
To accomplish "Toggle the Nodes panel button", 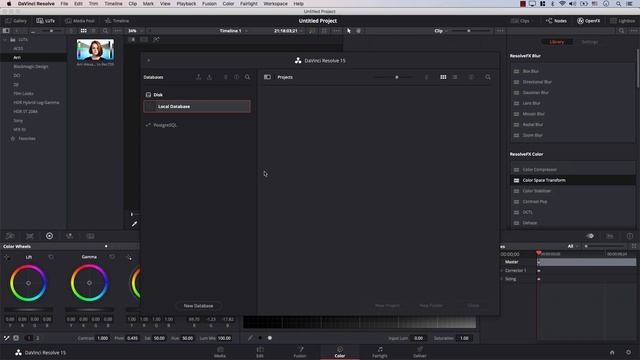I will pos(556,21).
